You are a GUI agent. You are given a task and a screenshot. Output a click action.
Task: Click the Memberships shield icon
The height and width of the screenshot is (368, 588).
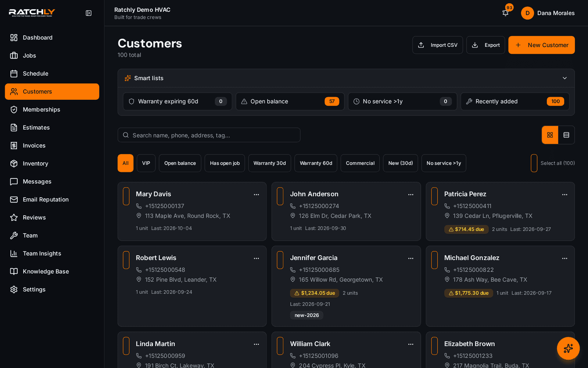click(x=14, y=110)
